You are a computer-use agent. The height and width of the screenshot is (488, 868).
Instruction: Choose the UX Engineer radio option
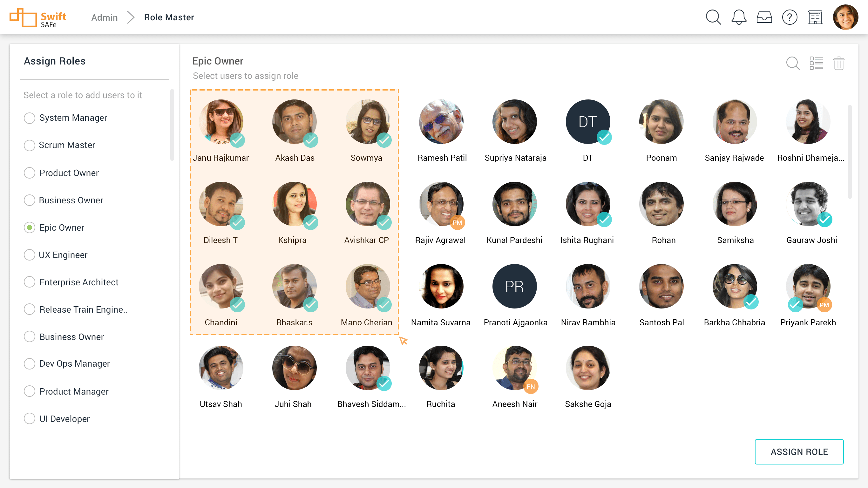[30, 255]
